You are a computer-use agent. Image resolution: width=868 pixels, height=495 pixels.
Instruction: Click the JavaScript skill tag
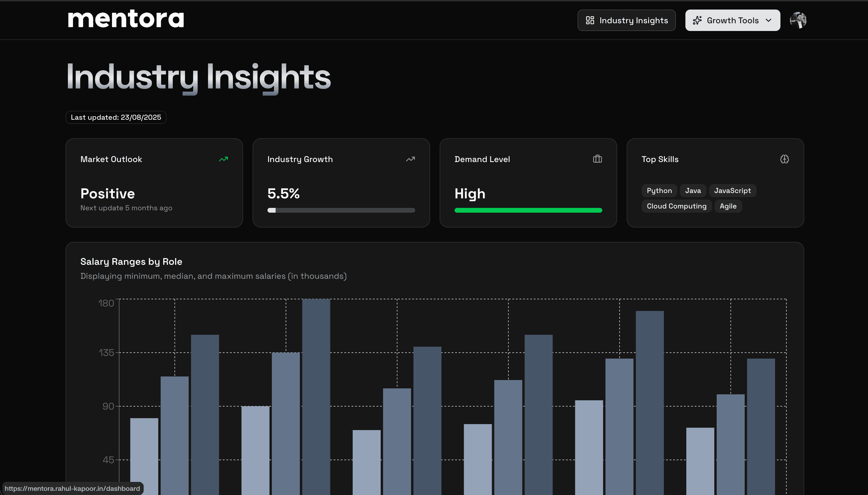[732, 190]
